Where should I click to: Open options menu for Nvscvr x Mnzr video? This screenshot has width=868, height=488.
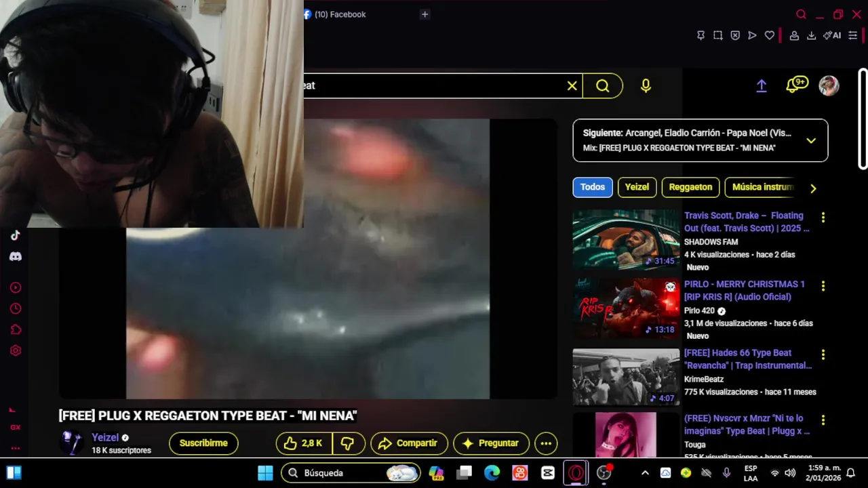click(x=823, y=420)
